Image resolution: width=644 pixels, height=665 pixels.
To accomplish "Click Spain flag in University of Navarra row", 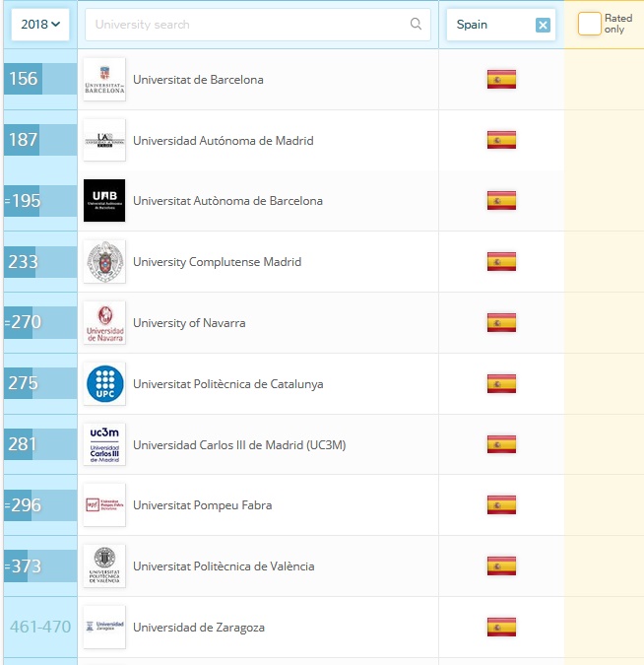I will point(501,323).
